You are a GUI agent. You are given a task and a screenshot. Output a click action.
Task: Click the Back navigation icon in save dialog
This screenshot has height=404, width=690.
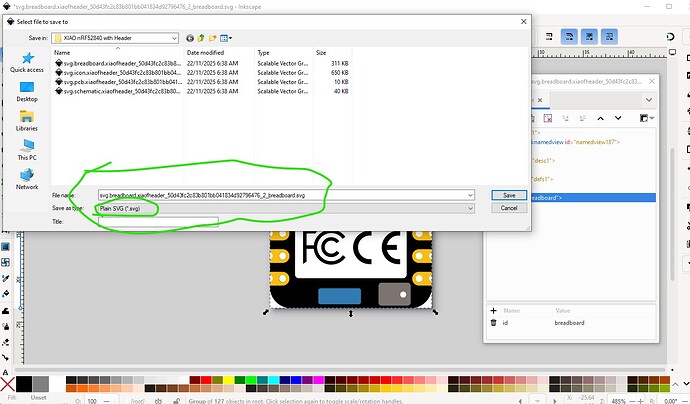[189, 37]
